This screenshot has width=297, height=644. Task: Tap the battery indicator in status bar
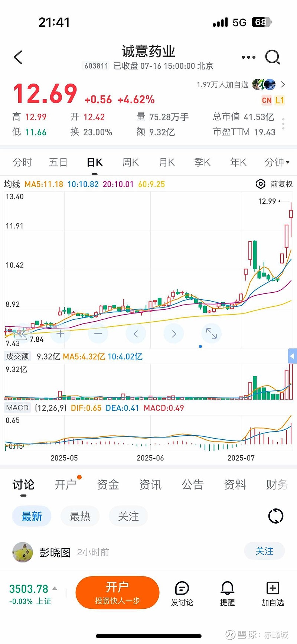pyautogui.click(x=262, y=22)
